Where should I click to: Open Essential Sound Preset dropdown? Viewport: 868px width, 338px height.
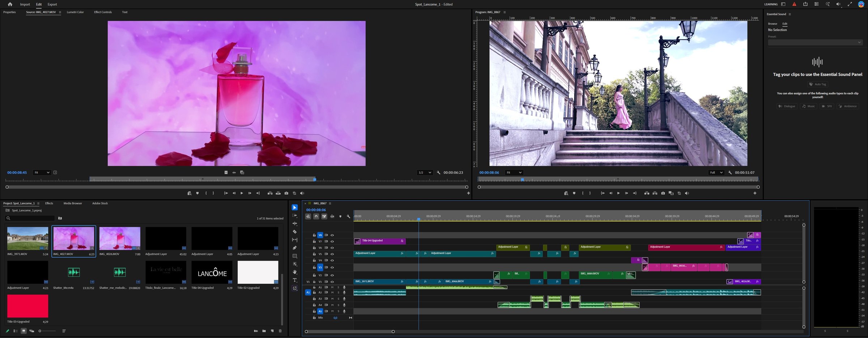click(815, 42)
